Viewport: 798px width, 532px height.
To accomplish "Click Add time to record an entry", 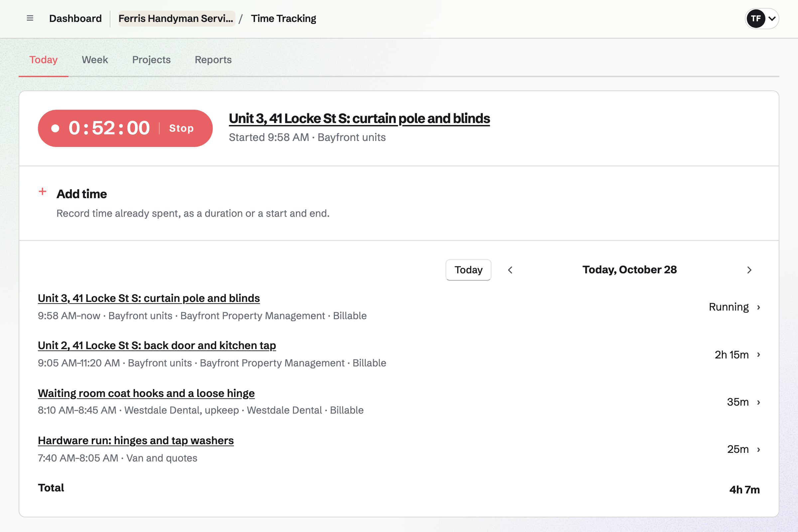I will pyautogui.click(x=81, y=194).
